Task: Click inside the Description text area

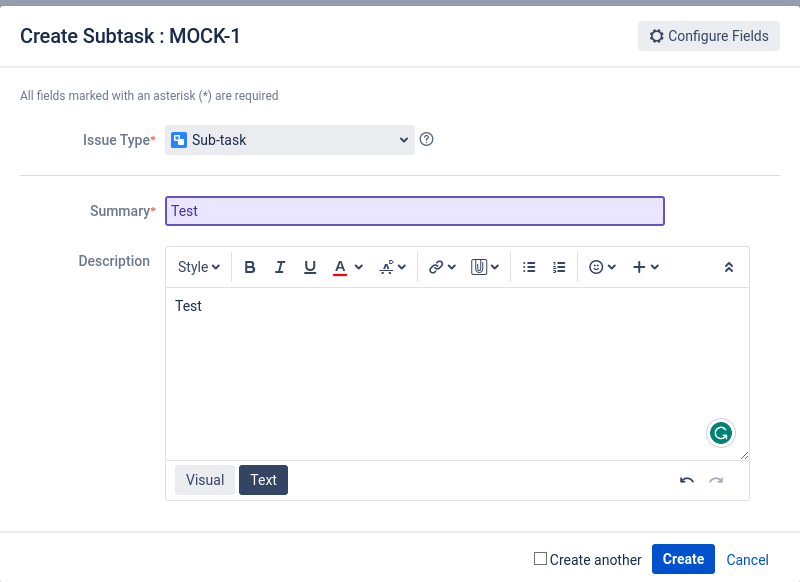Action: click(457, 374)
